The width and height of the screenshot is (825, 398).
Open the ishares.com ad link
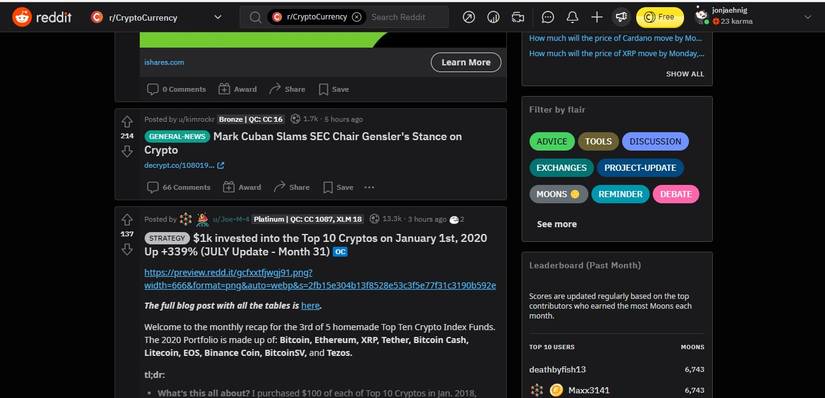pyautogui.click(x=164, y=62)
